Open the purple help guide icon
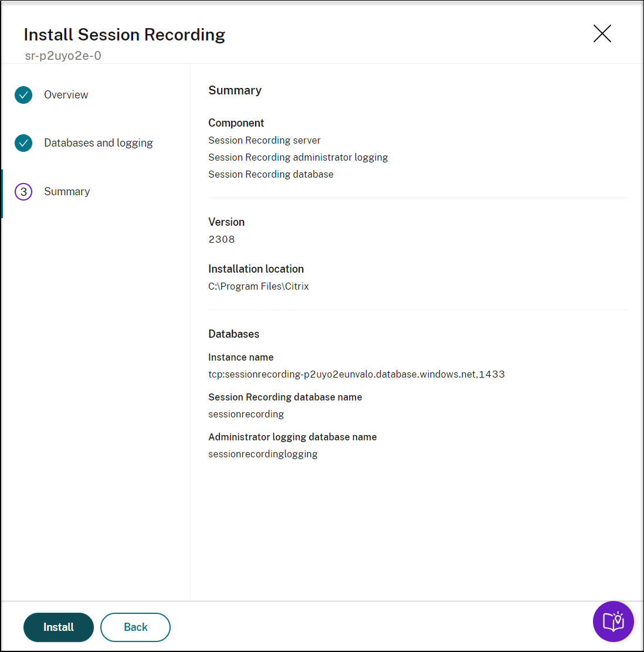This screenshot has width=644, height=652. coord(614,622)
